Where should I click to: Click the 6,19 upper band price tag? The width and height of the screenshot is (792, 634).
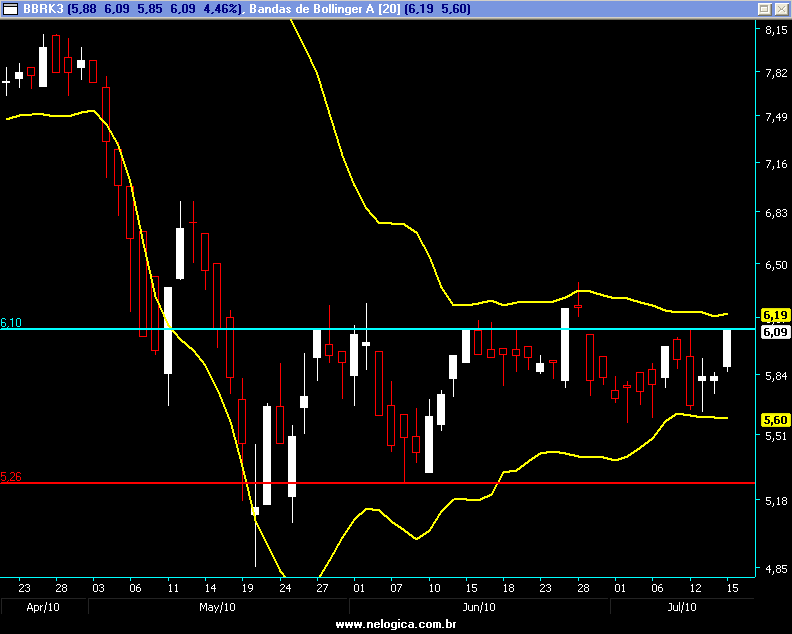click(775, 315)
